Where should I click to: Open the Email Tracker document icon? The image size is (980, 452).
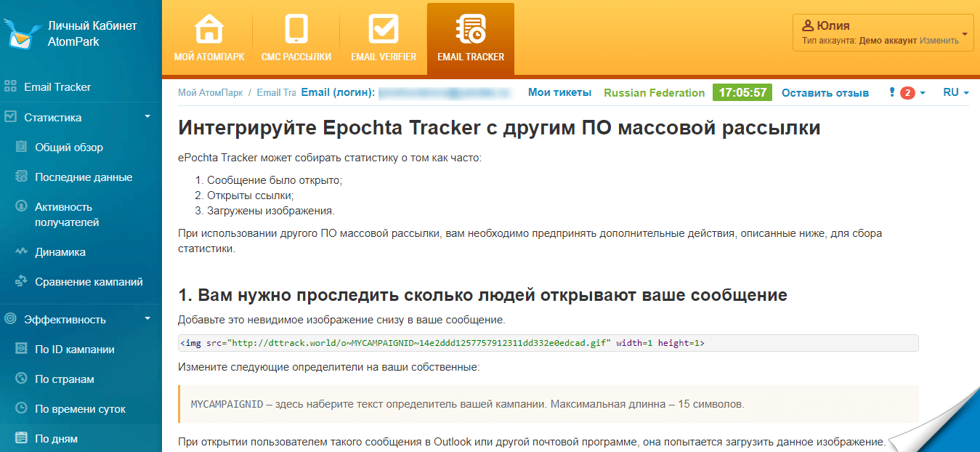[471, 30]
